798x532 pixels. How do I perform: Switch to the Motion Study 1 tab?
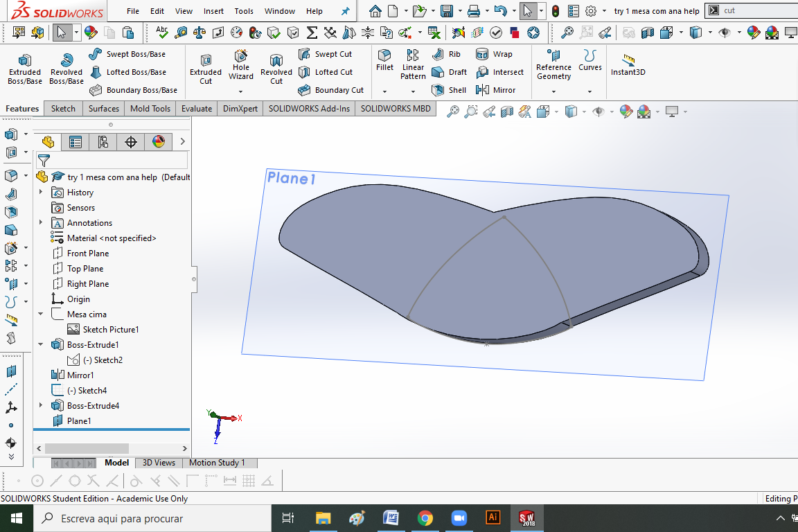[218, 462]
